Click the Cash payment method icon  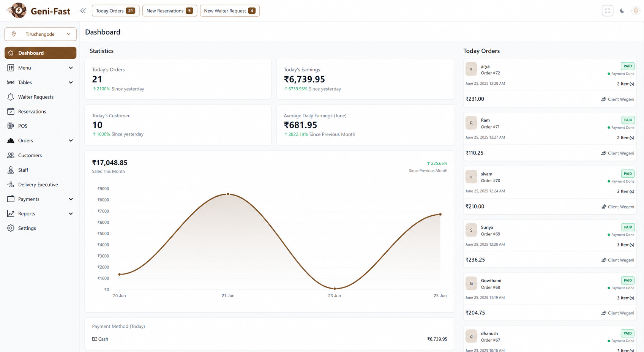[95, 339]
